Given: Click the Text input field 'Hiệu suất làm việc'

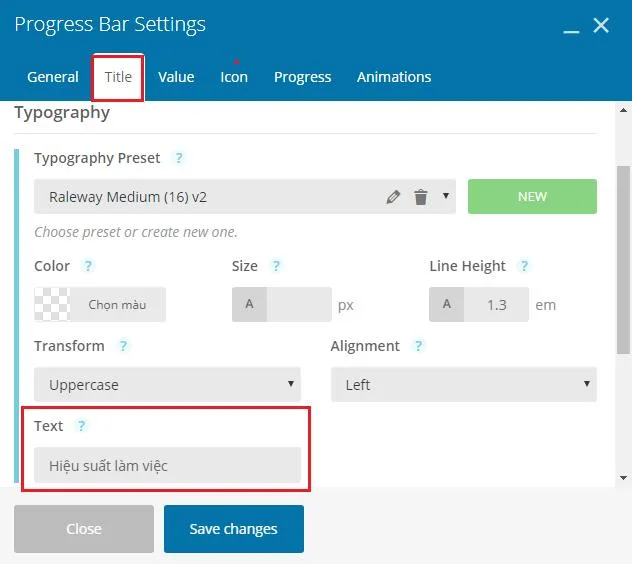Looking at the screenshot, I should tap(167, 465).
